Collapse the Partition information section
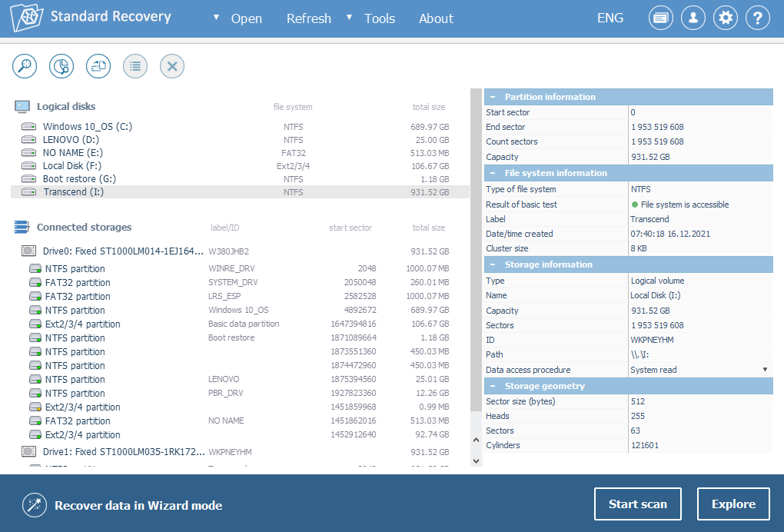Screen dimensions: 784x532 492,97
